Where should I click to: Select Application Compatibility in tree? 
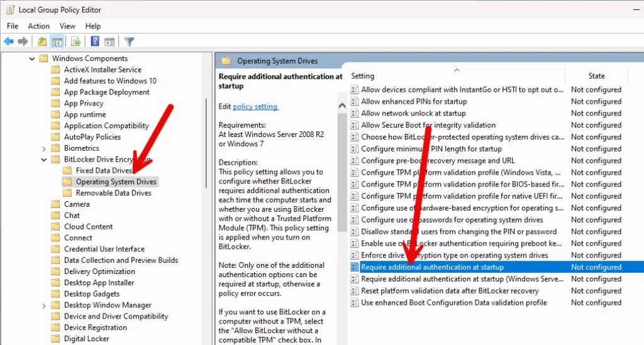pyautogui.click(x=106, y=126)
